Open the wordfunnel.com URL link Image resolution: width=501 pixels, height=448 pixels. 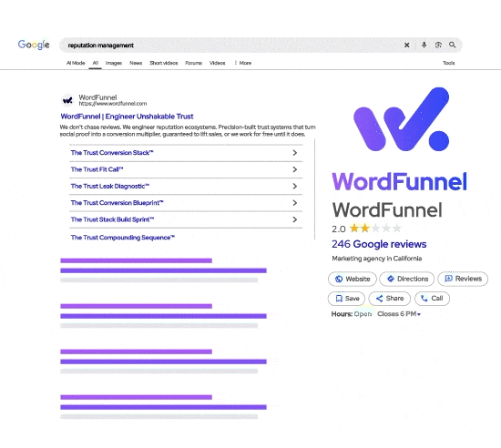(x=113, y=104)
